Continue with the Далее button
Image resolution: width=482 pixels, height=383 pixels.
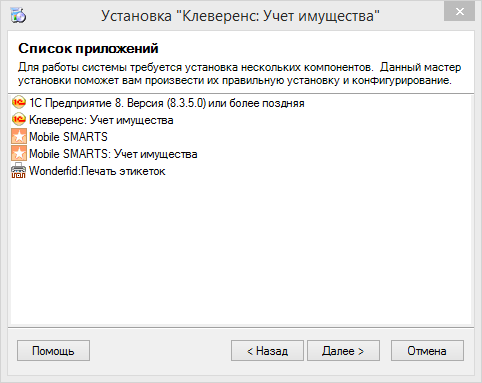pos(343,351)
